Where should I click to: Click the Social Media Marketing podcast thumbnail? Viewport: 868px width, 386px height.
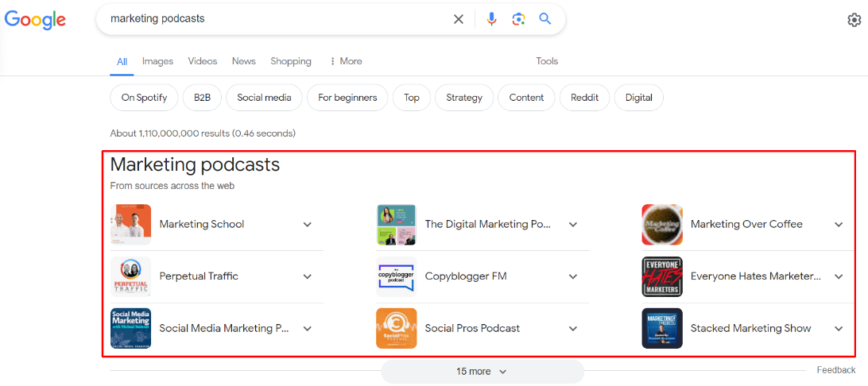coord(130,329)
